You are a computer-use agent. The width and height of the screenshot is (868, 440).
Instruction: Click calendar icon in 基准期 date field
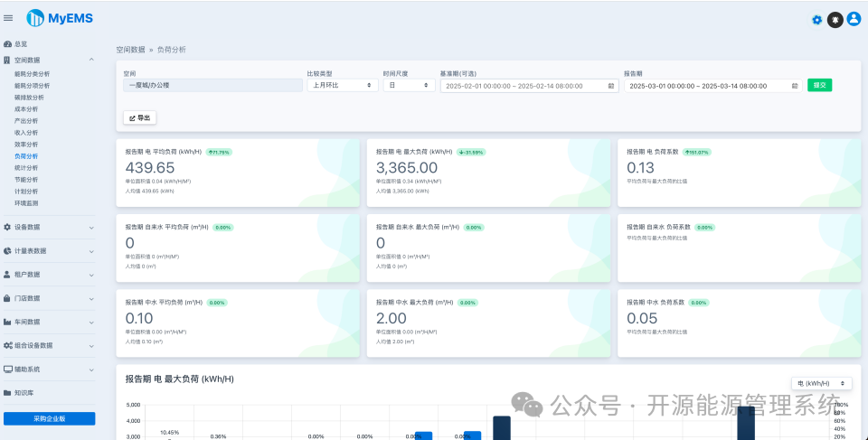point(610,86)
